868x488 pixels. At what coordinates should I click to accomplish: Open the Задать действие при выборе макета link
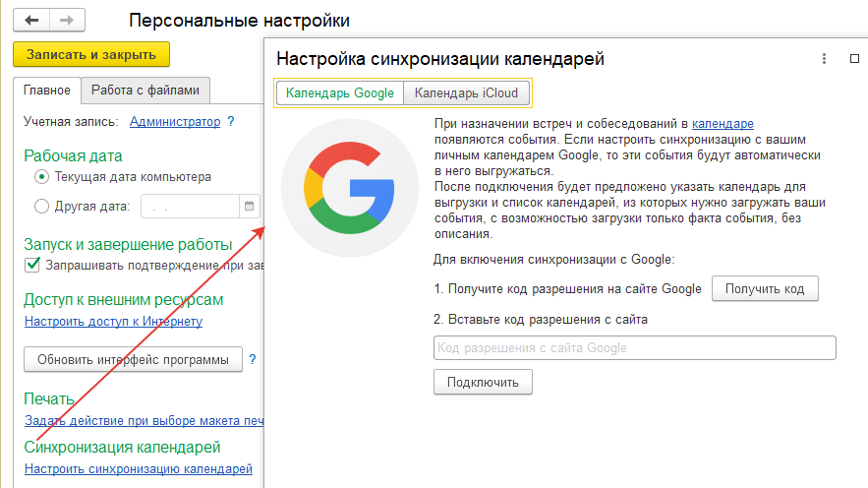pos(144,420)
